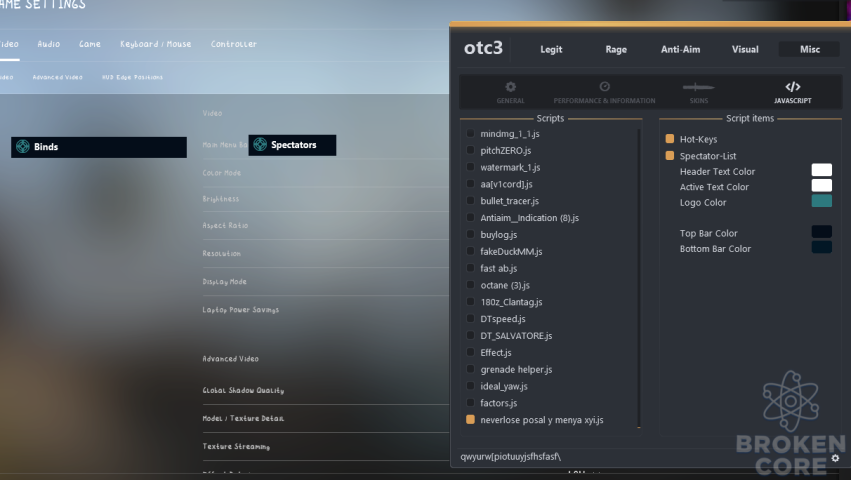This screenshot has height=480, width=851.
Task: Toggle the Spectator-List script item
Action: point(670,155)
